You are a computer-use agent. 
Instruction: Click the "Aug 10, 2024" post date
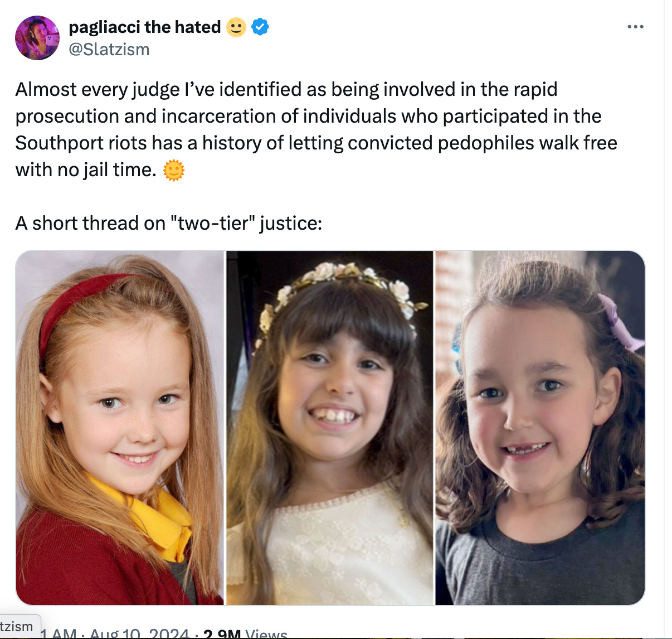(x=139, y=634)
